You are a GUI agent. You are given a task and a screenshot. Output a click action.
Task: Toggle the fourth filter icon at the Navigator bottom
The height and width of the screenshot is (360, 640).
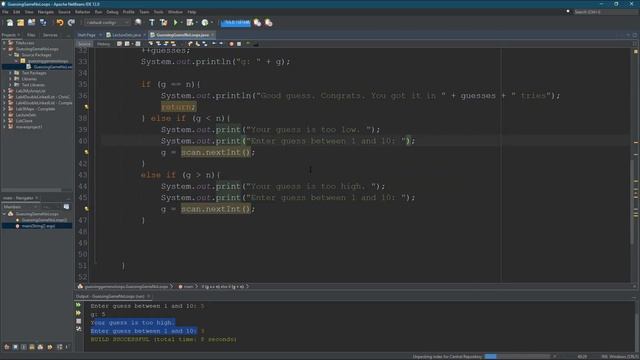pos(32,347)
